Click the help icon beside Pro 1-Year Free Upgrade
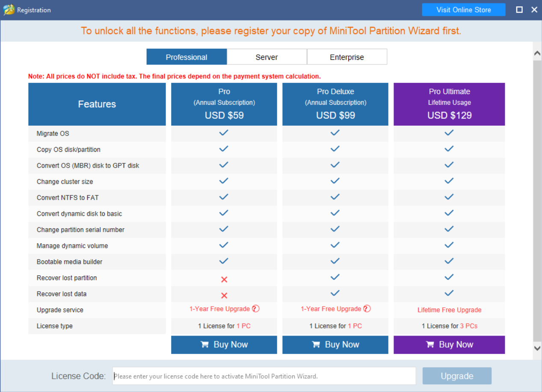The image size is (542, 392). click(x=256, y=309)
